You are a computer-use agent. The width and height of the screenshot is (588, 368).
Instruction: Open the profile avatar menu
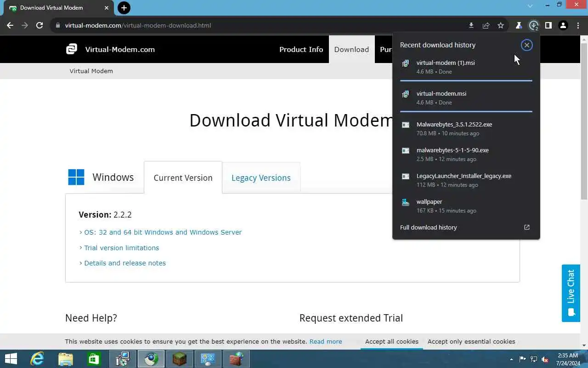pos(563,25)
